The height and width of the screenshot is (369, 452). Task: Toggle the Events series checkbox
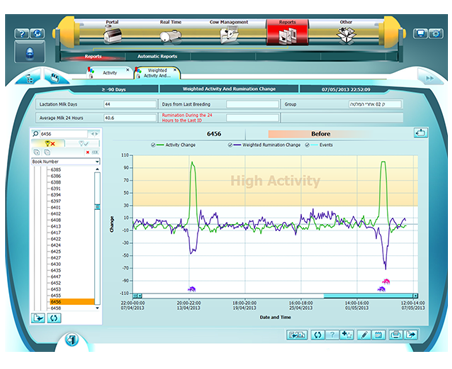307,145
